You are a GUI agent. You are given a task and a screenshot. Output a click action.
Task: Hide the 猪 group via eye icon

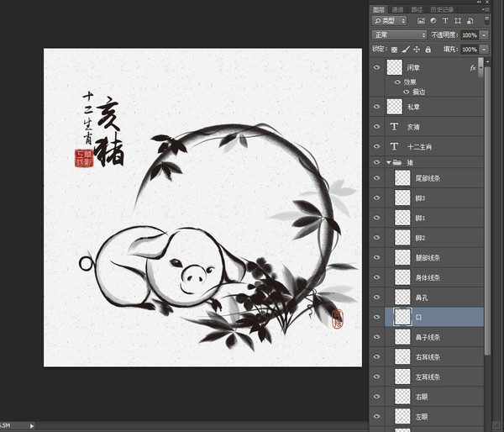(376, 162)
